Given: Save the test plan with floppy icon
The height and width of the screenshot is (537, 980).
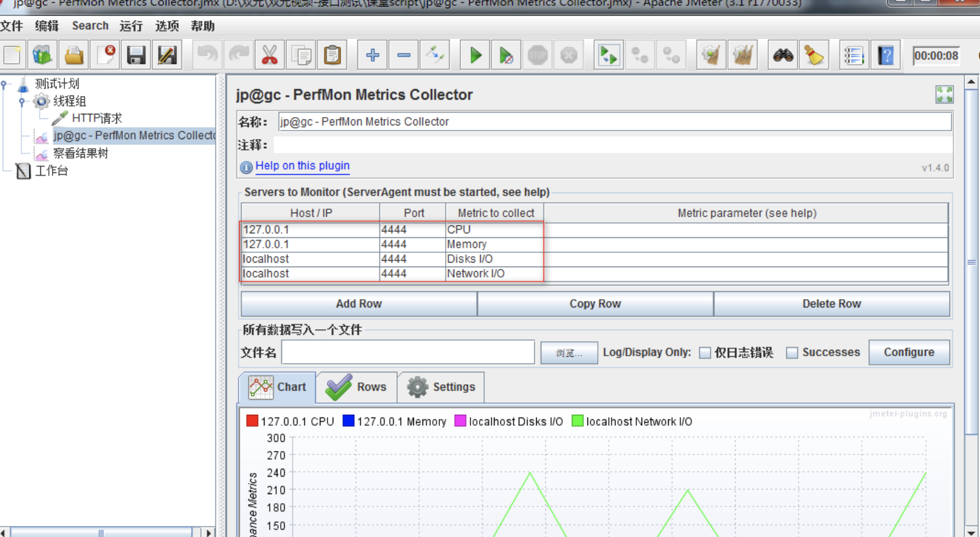Looking at the screenshot, I should pyautogui.click(x=136, y=55).
